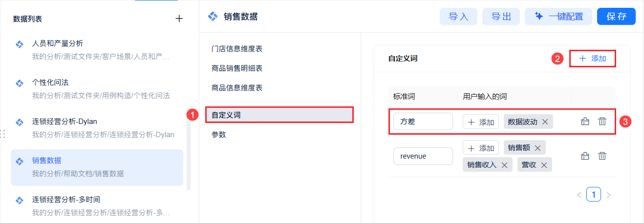Click the 保存 button

click(x=616, y=17)
